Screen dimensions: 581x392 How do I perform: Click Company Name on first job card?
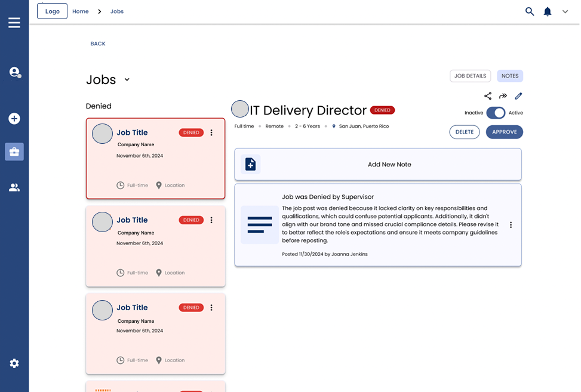coord(136,145)
